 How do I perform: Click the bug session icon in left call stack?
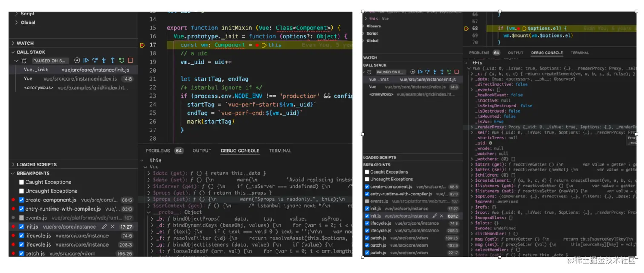pos(24,61)
